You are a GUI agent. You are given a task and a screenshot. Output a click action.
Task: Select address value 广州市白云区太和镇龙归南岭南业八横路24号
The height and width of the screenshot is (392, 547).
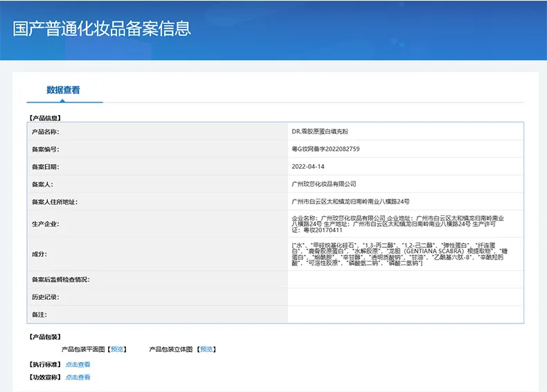[350, 202]
